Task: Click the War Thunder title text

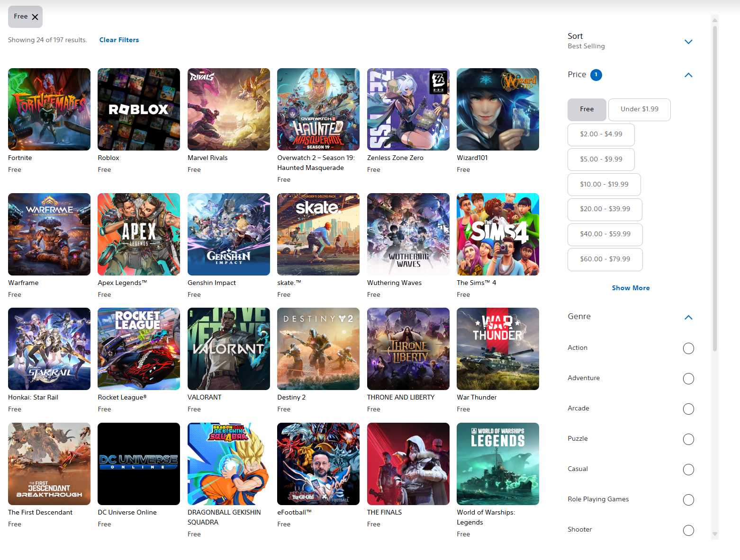Action: pos(477,398)
